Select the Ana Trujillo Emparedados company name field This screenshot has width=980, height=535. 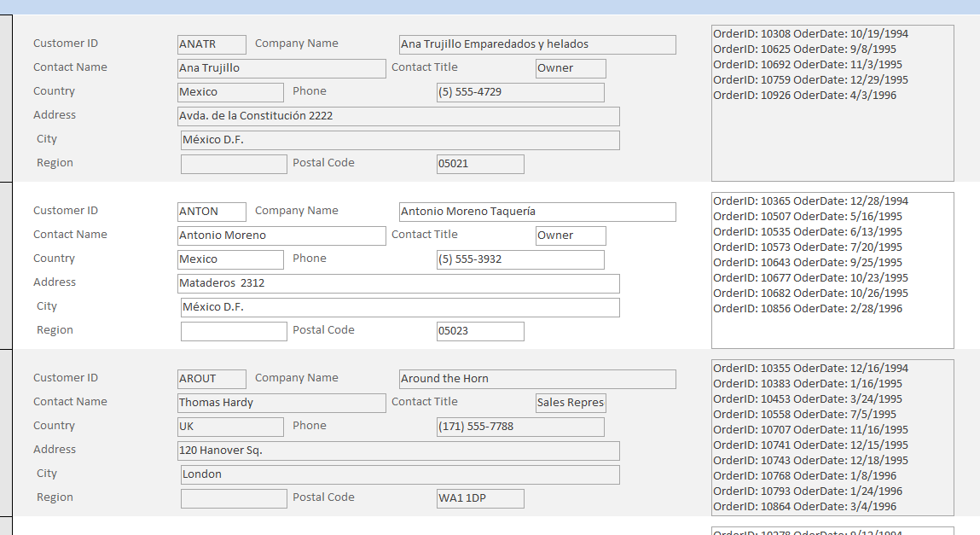[536, 44]
